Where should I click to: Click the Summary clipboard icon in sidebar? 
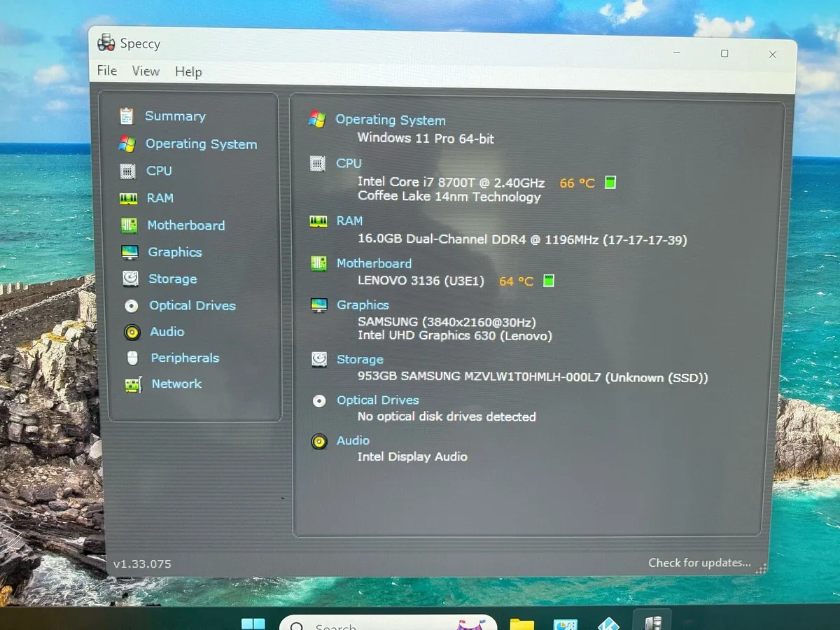pos(126,115)
